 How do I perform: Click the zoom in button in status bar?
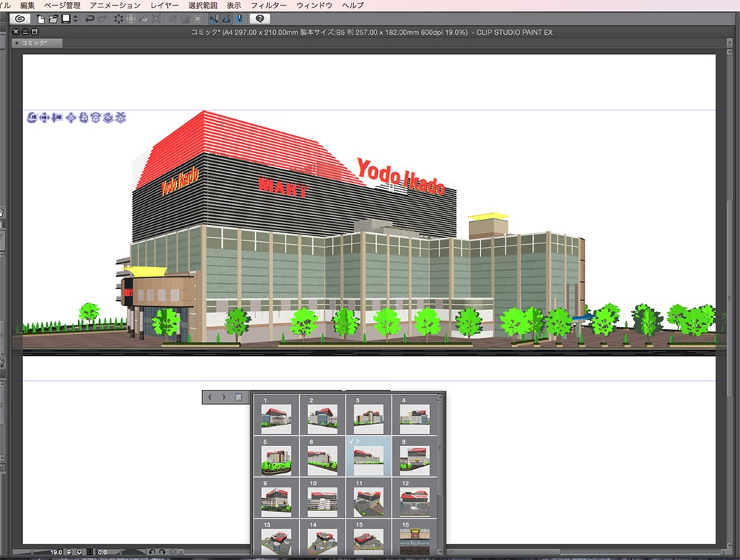79,552
